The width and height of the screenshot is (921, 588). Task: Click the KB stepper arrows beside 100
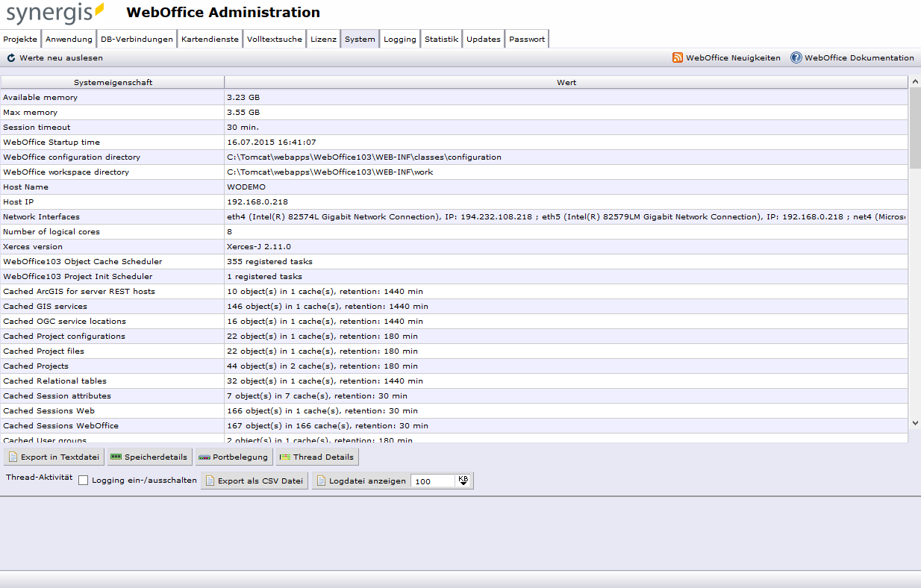[x=463, y=481]
